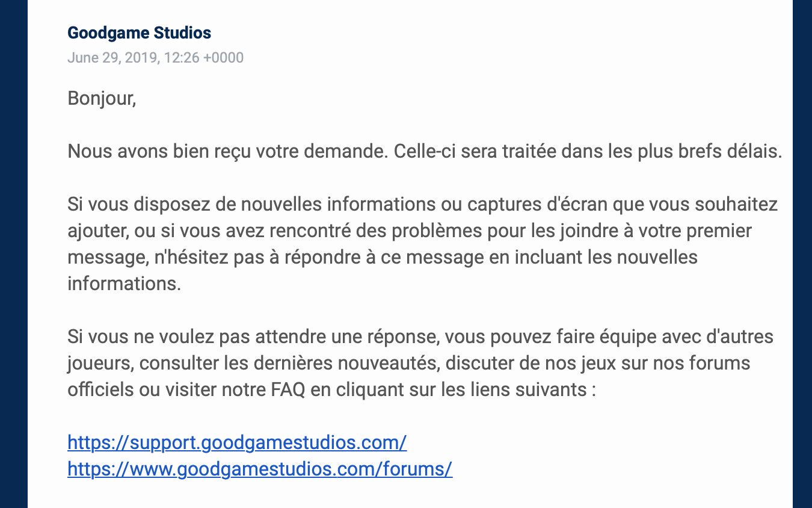Click the dark blue left page border

(13, 254)
